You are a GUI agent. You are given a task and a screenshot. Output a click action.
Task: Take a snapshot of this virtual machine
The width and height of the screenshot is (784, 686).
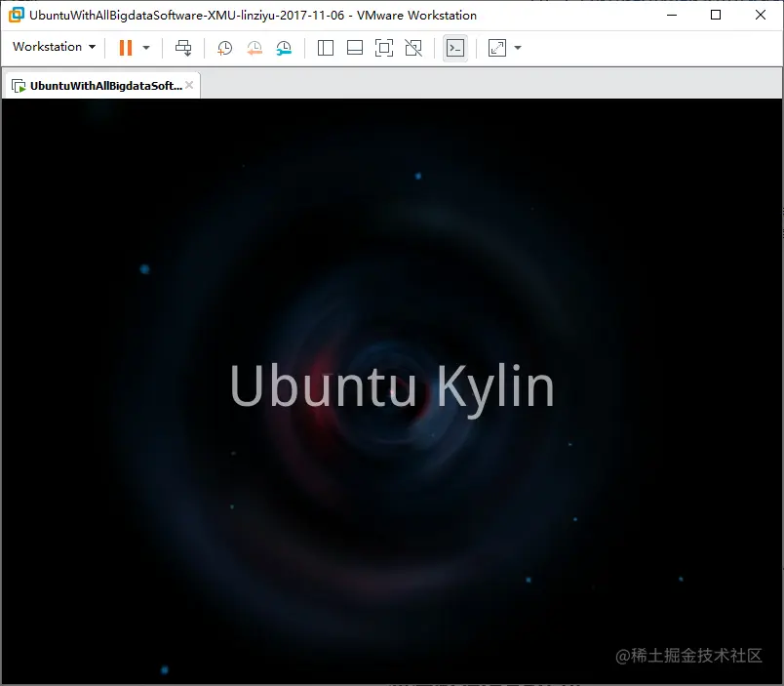pos(224,48)
